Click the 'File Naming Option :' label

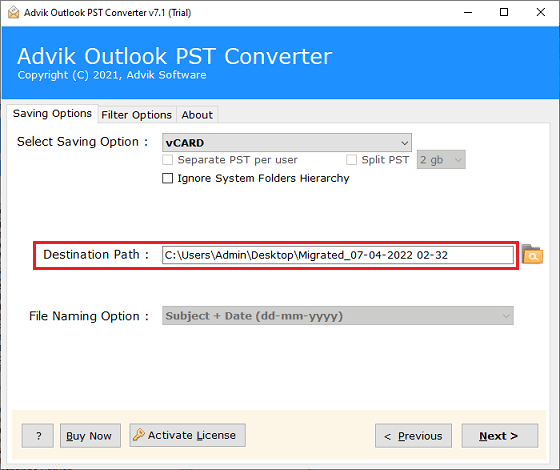[x=89, y=316]
